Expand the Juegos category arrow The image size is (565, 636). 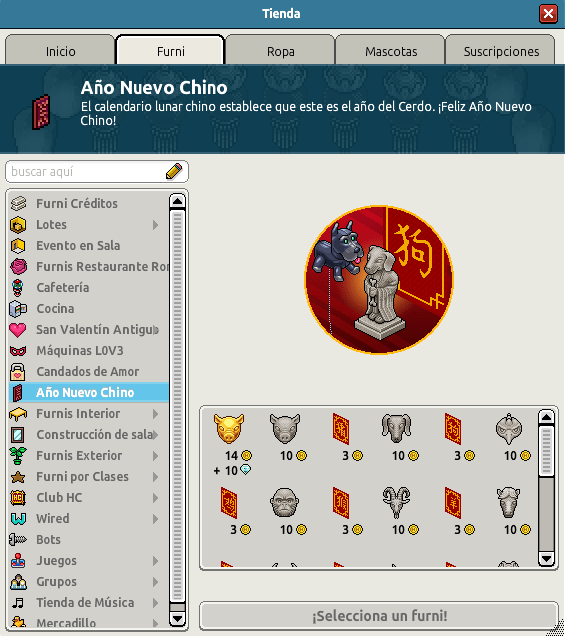[x=155, y=561]
